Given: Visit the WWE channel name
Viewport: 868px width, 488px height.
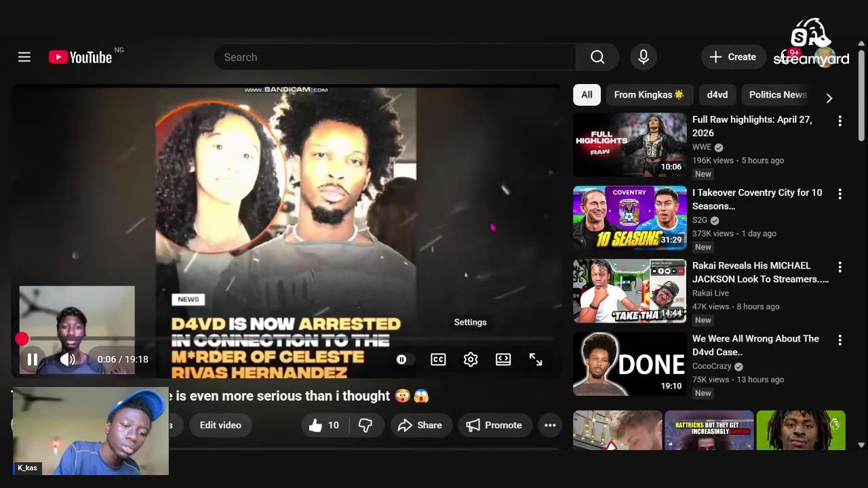Looking at the screenshot, I should pyautogui.click(x=702, y=147).
